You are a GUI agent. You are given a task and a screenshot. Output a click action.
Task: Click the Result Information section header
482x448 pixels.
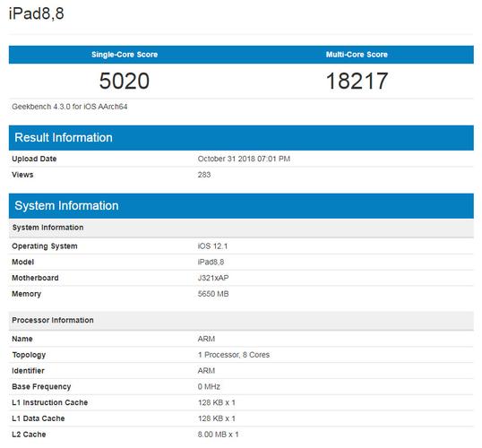(x=241, y=138)
